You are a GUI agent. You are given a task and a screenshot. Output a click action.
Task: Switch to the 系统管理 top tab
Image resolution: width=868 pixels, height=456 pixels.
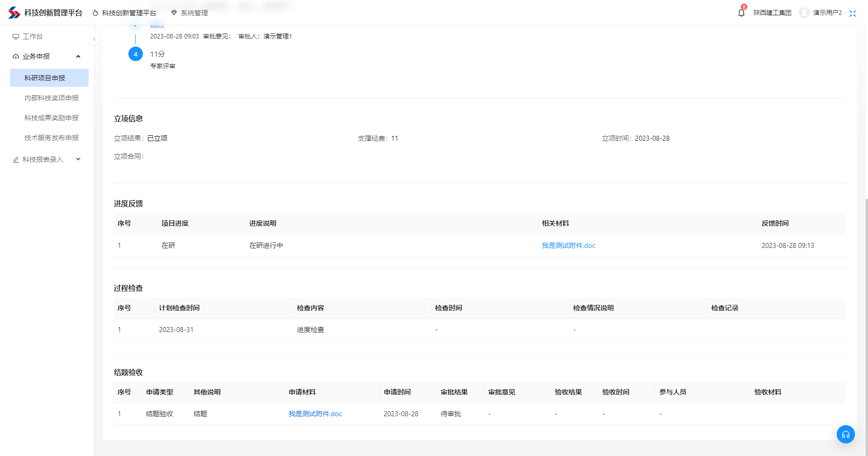(x=190, y=13)
